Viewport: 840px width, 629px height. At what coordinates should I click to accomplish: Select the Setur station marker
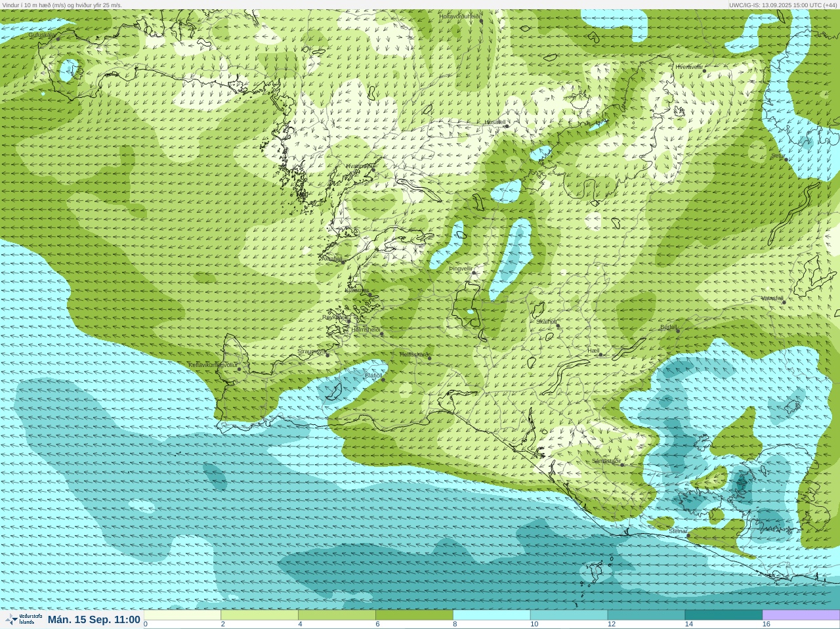coord(786,160)
